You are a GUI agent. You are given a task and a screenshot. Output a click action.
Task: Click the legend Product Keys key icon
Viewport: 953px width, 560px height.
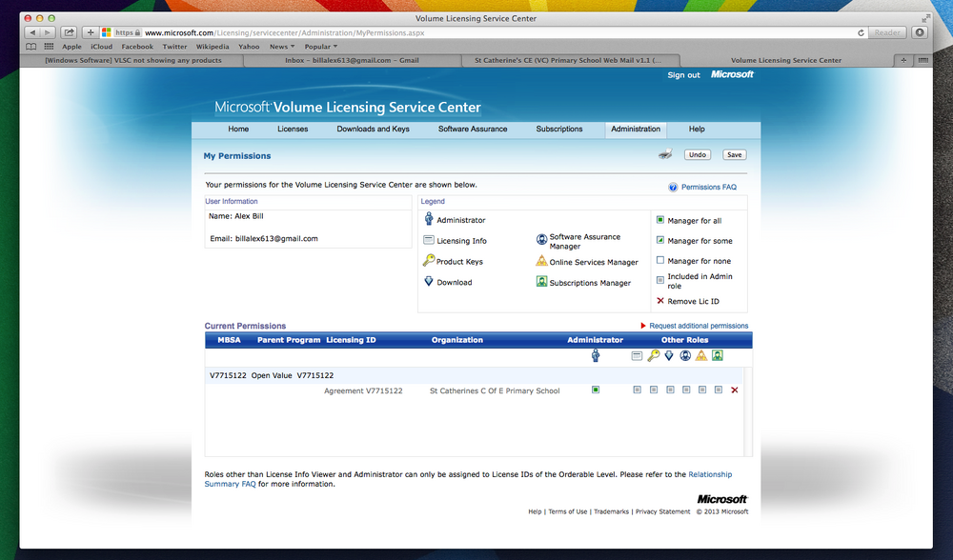[429, 261]
